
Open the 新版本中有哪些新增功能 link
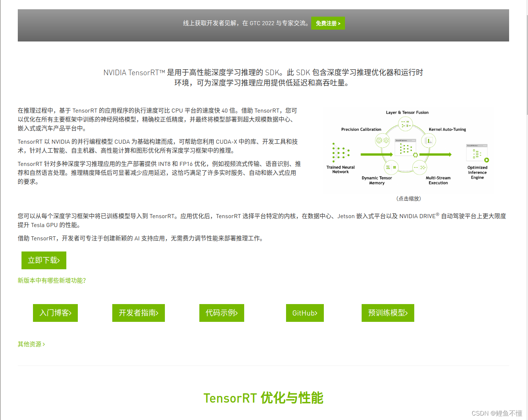(x=52, y=280)
